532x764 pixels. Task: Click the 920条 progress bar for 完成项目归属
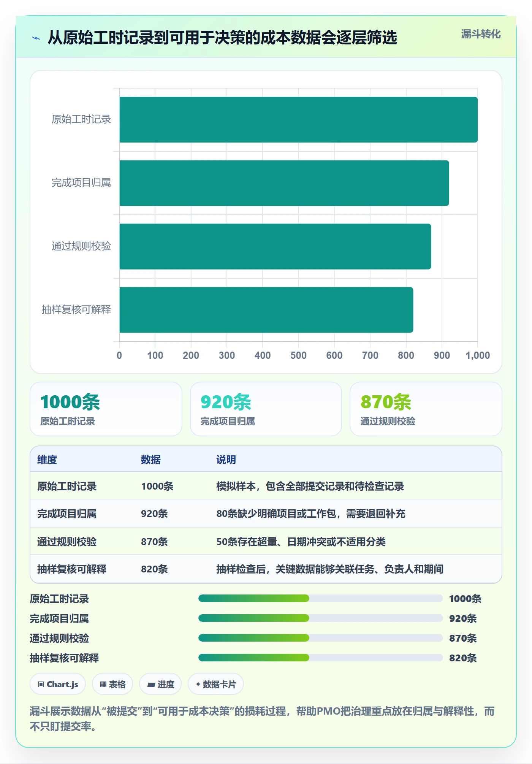320,618
